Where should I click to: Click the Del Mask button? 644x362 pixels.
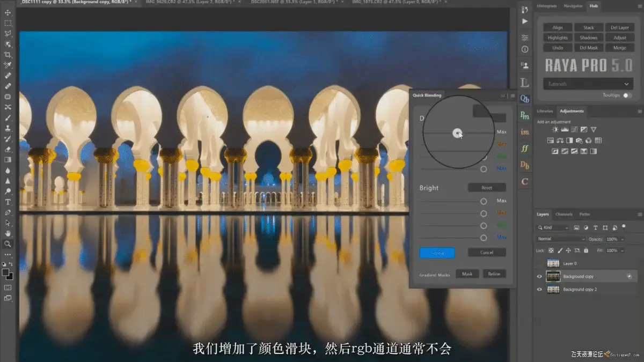589,48
